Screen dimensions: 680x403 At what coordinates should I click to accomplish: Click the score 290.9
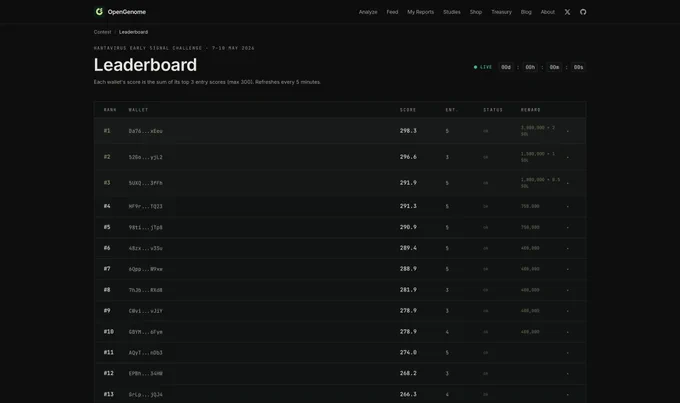pos(408,227)
